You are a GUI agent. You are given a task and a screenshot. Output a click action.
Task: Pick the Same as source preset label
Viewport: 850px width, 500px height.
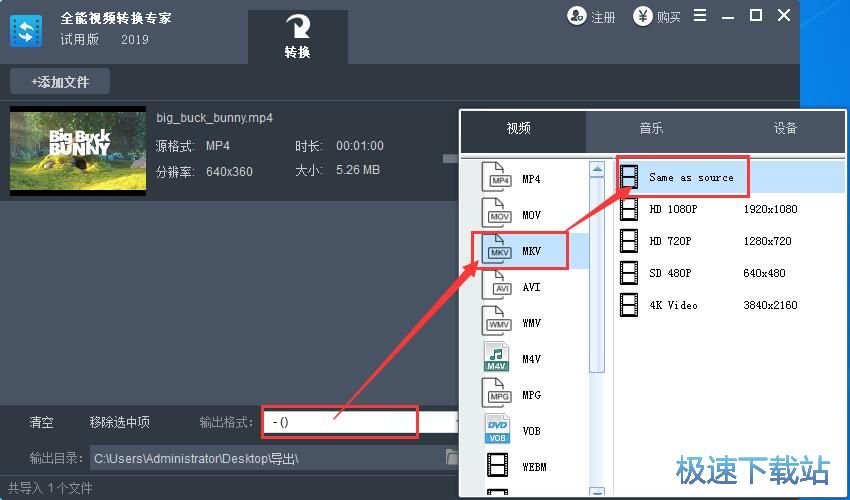691,177
